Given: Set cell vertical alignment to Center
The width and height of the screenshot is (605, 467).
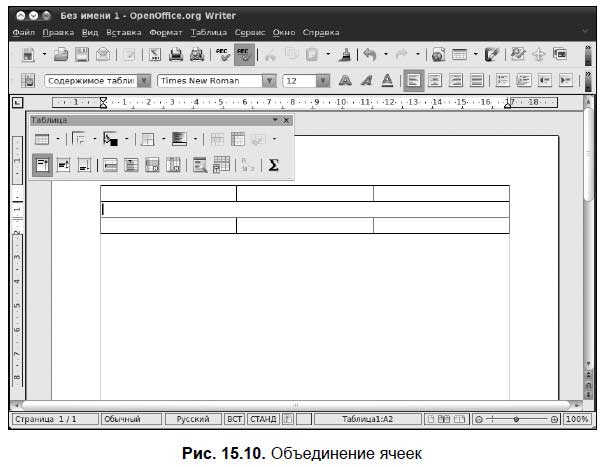Looking at the screenshot, I should pyautogui.click(x=63, y=165).
